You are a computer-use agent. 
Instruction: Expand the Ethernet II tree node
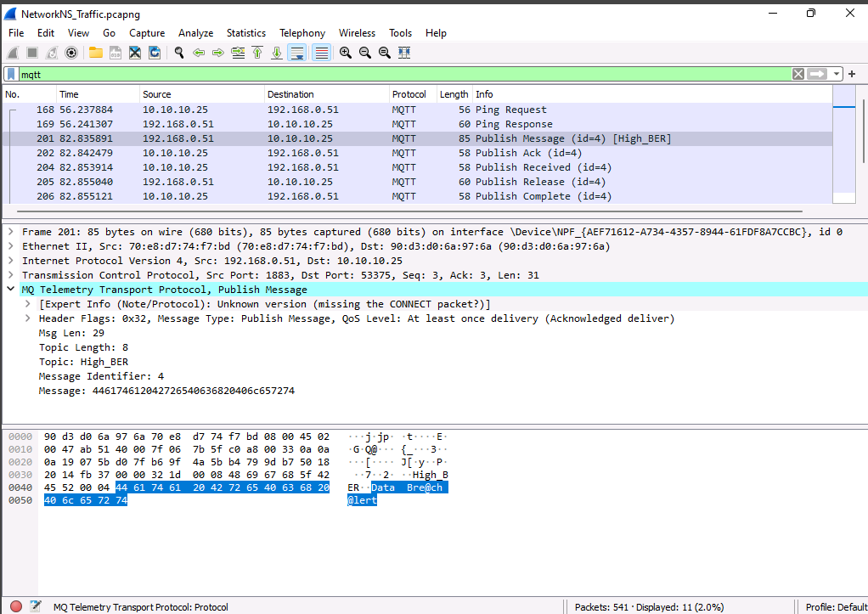(10, 246)
